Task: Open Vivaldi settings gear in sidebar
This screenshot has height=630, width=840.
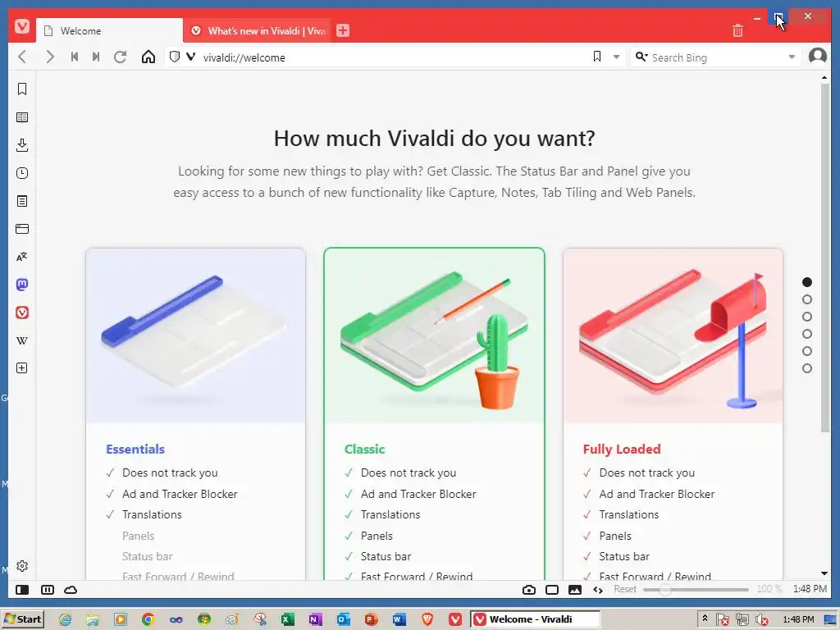Action: click(x=22, y=566)
